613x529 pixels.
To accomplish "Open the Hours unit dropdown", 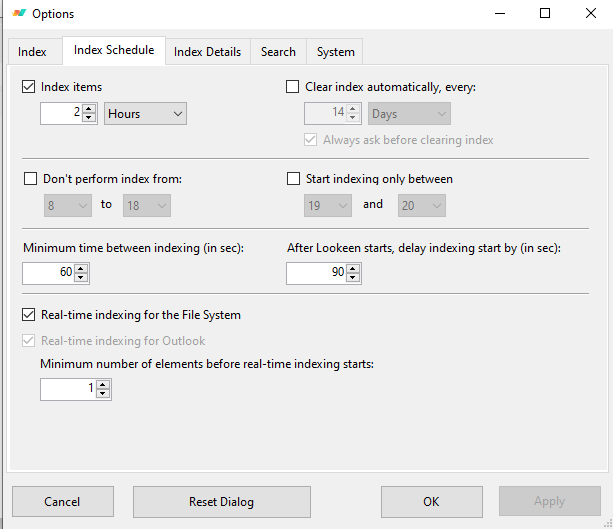I will [145, 114].
